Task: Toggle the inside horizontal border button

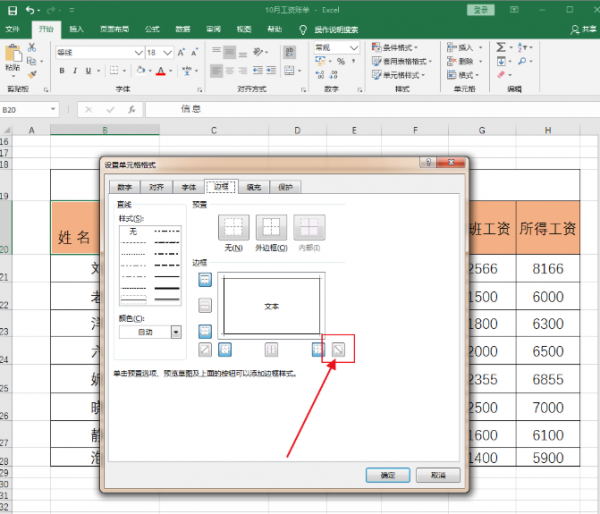Action: pos(205,305)
